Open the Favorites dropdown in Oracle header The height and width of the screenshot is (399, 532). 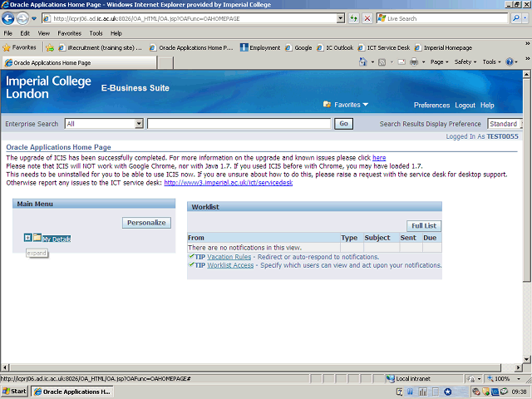pyautogui.click(x=345, y=105)
